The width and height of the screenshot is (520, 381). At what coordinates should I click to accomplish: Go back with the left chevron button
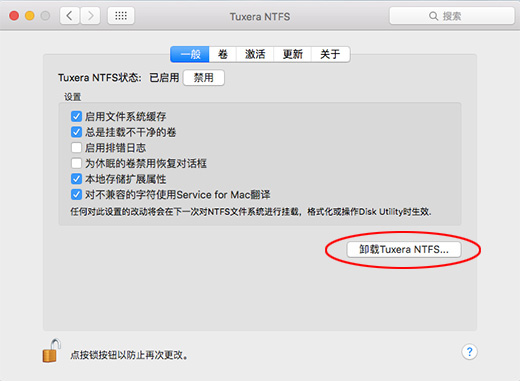pos(69,16)
